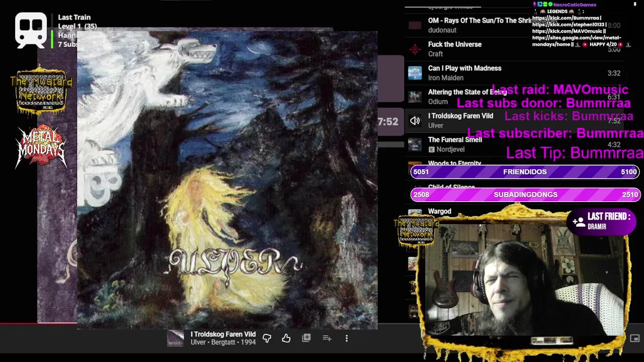
Task: Play OM - Rays Of The Sun from queue
Action: tap(480, 21)
